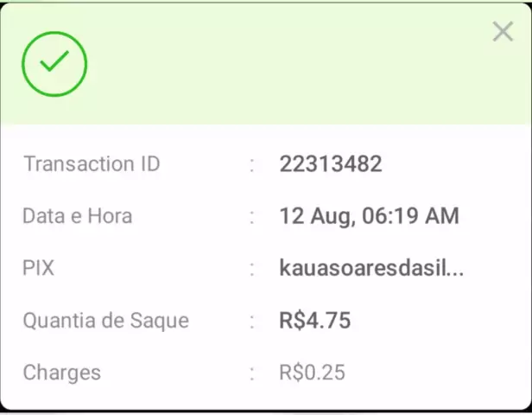Image resolution: width=532 pixels, height=415 pixels.
Task: Click the Data e Hora label
Action: [x=78, y=216]
